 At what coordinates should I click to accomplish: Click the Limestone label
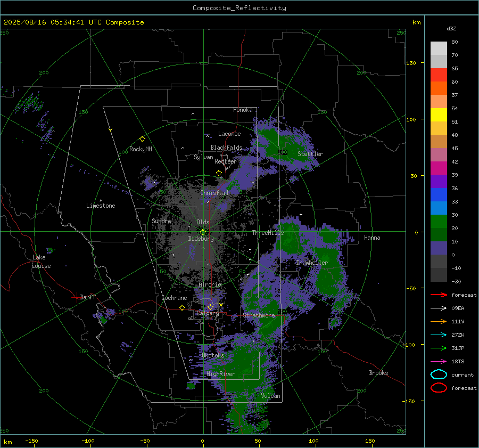(x=101, y=206)
